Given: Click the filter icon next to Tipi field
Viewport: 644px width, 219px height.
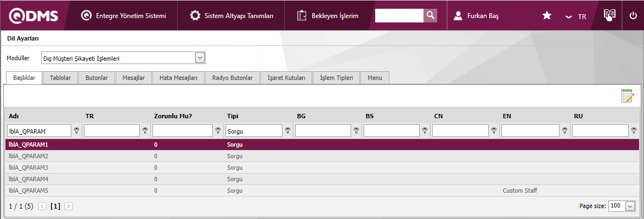Looking at the screenshot, I should (287, 130).
